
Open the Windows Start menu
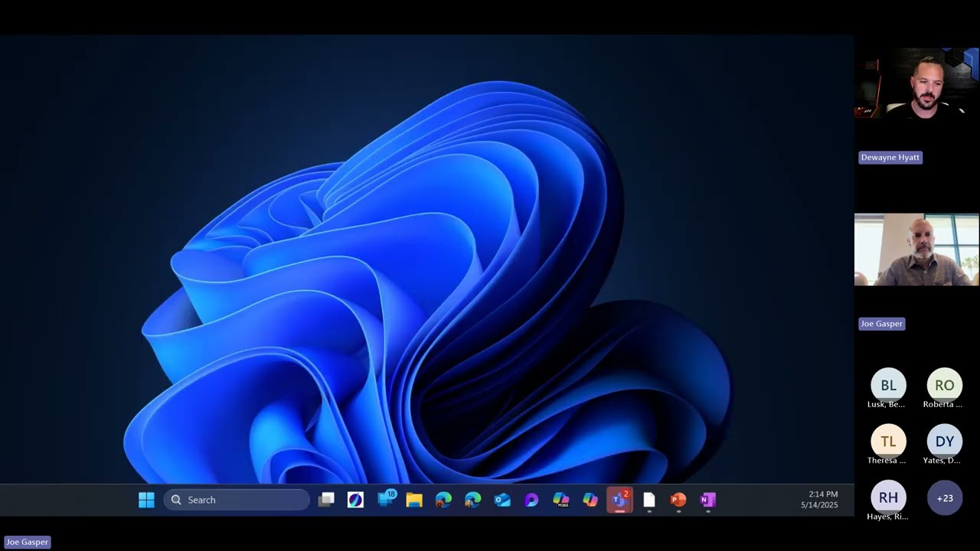[x=146, y=500]
